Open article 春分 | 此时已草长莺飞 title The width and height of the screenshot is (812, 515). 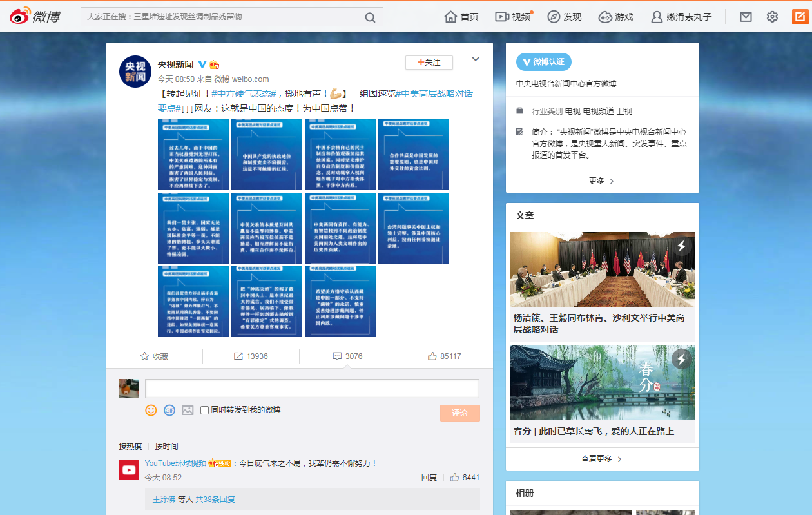[x=594, y=431]
